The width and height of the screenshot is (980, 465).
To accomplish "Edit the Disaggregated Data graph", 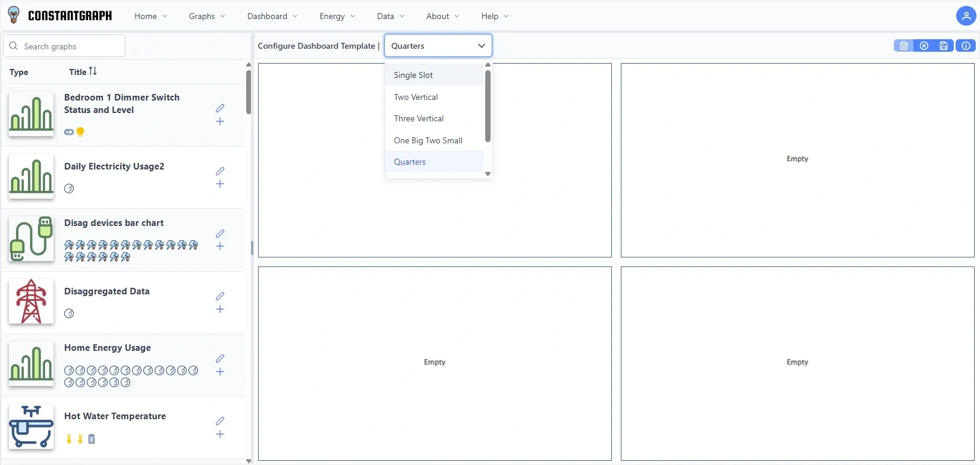I will (220, 296).
